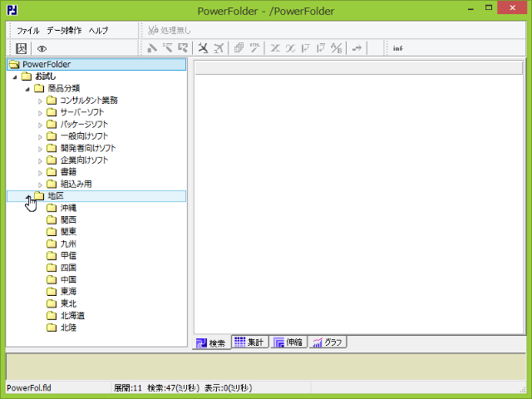Image resolution: width=532 pixels, height=399 pixels.
Task: Expand the 組込み用 folder
Action: [40, 185]
